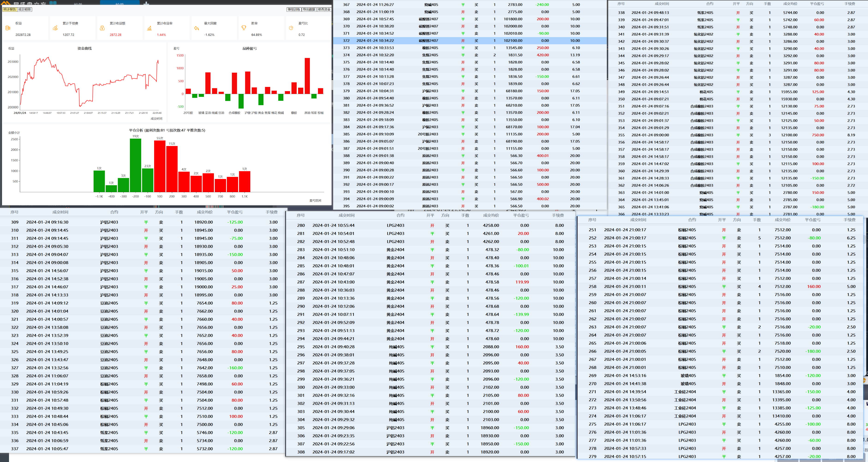Switch to the 成交明细 tab
The height and width of the screenshot is (462, 868).
pyautogui.click(x=24, y=9)
